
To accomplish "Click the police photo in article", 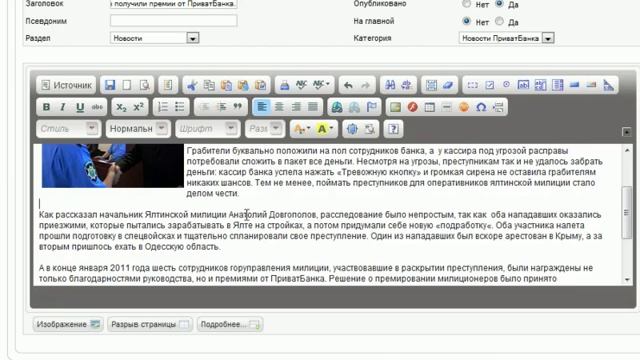I will coord(113,166).
